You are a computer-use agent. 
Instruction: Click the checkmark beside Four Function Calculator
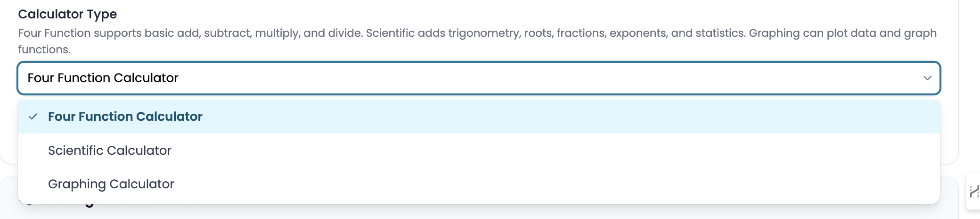[x=33, y=117]
